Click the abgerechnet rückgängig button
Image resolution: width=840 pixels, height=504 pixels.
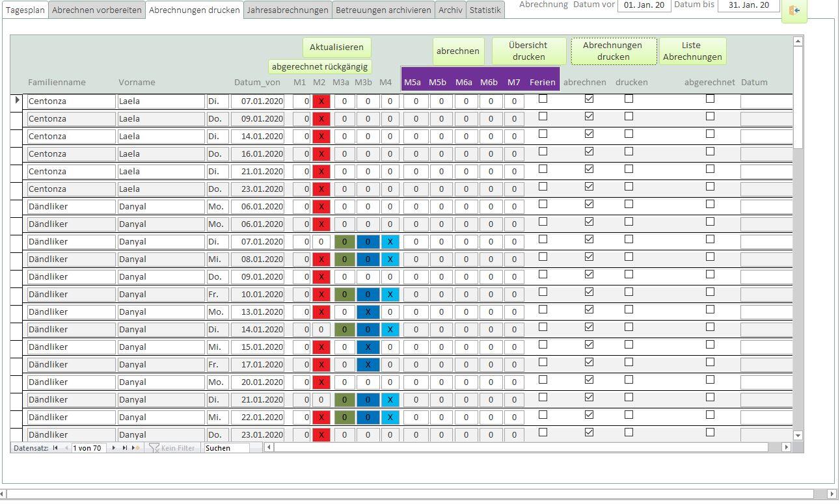click(320, 66)
